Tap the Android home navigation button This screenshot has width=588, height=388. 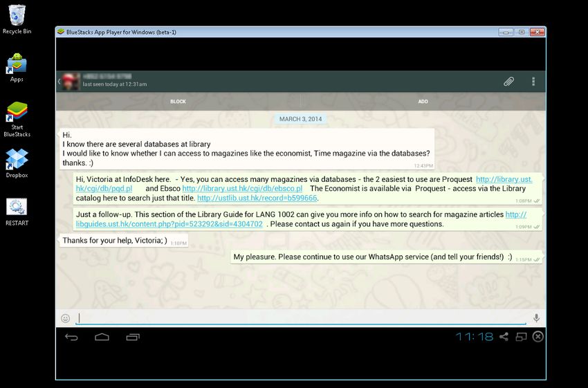(102, 337)
